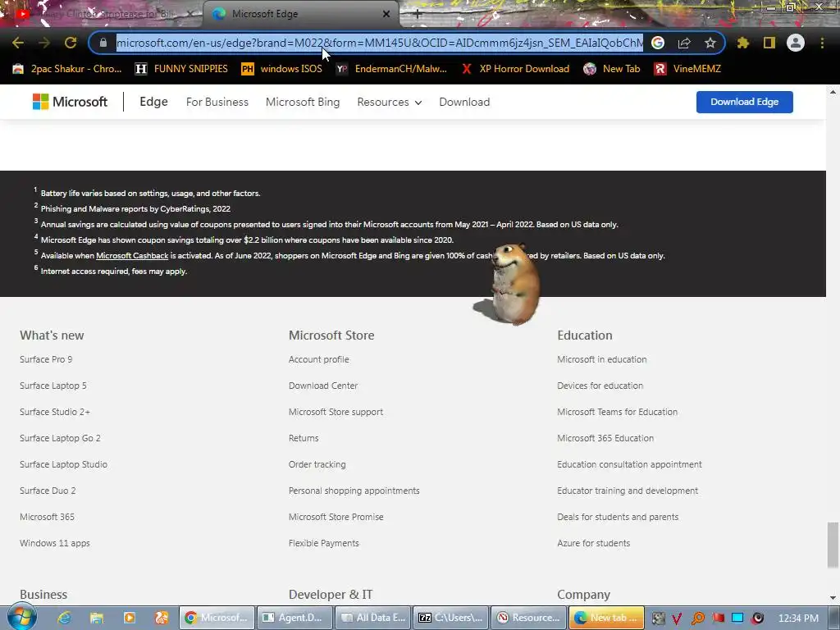This screenshot has height=630, width=840.
Task: Switch to the Edge New tab taskbar window
Action: 607,618
